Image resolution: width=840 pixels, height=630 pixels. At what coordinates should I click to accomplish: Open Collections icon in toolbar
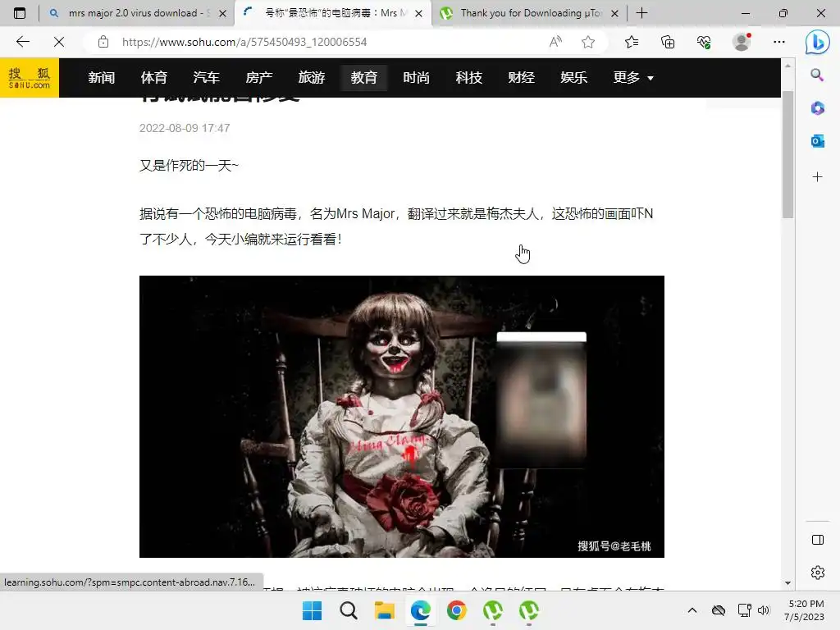[668, 42]
